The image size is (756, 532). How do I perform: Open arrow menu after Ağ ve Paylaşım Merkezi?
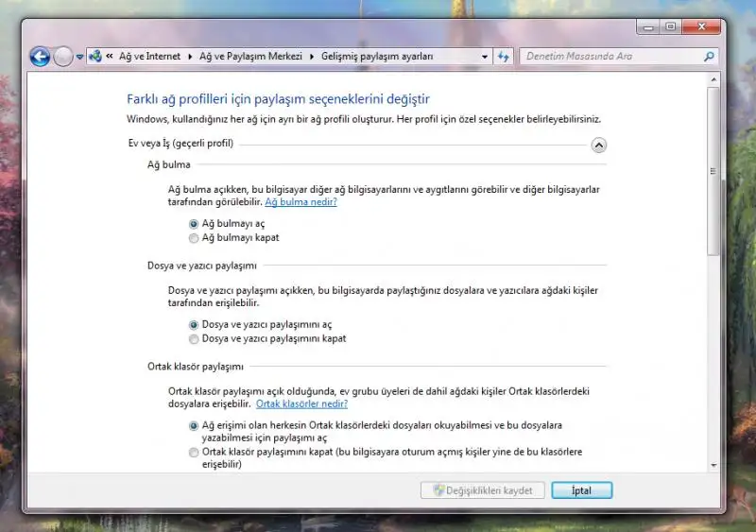click(x=312, y=57)
